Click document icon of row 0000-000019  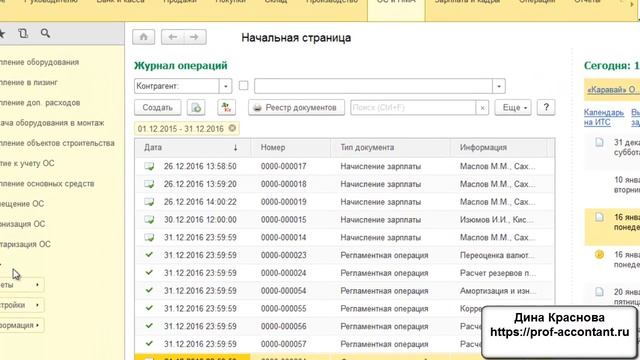[149, 202]
